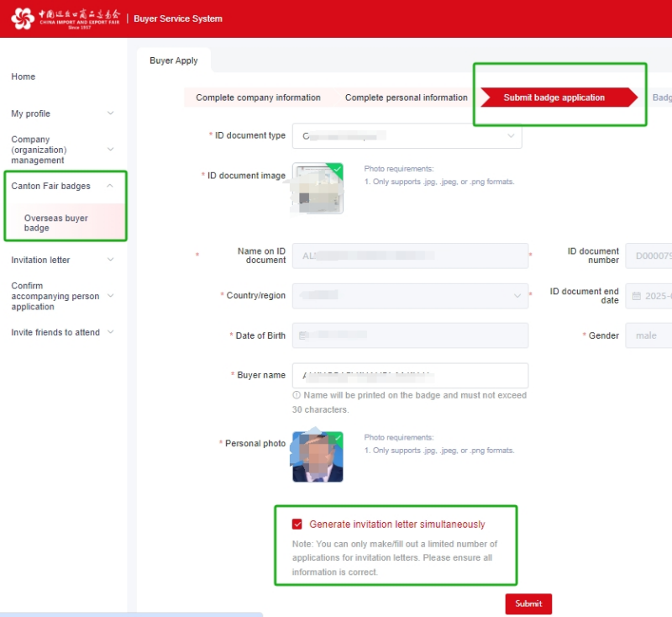The image size is (672, 617).
Task: Click the Complete company information step
Action: [x=258, y=98]
